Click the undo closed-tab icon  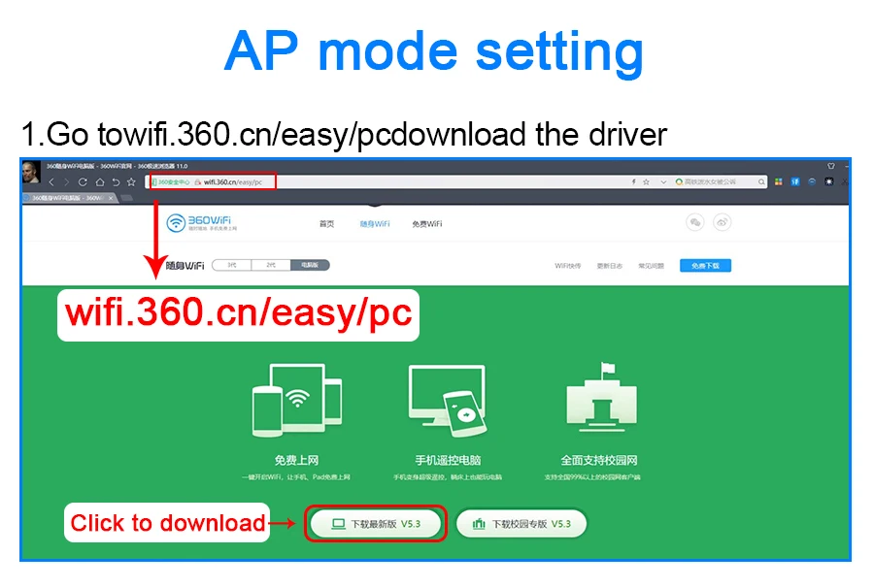(116, 182)
